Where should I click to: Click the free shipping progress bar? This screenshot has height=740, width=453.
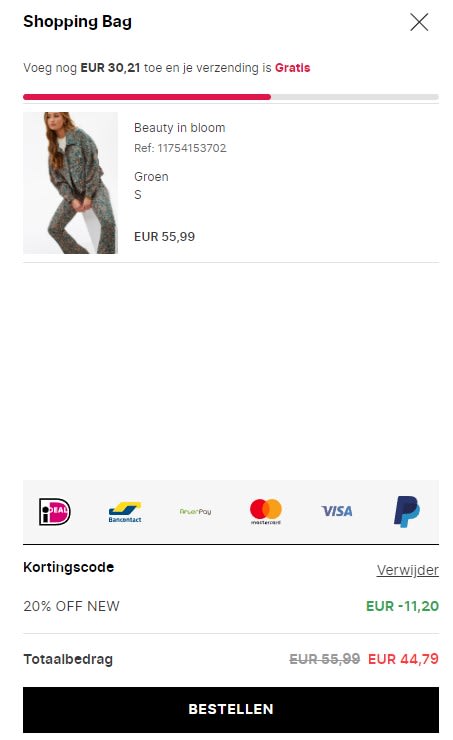pos(231,97)
